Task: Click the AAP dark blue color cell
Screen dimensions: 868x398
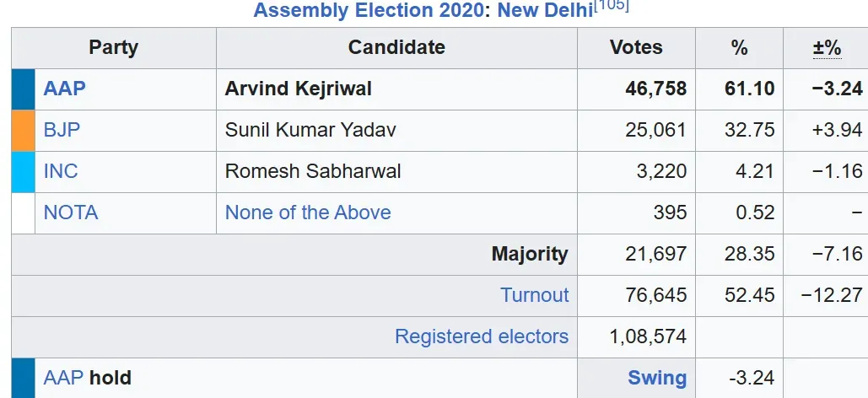Action: 24,89
